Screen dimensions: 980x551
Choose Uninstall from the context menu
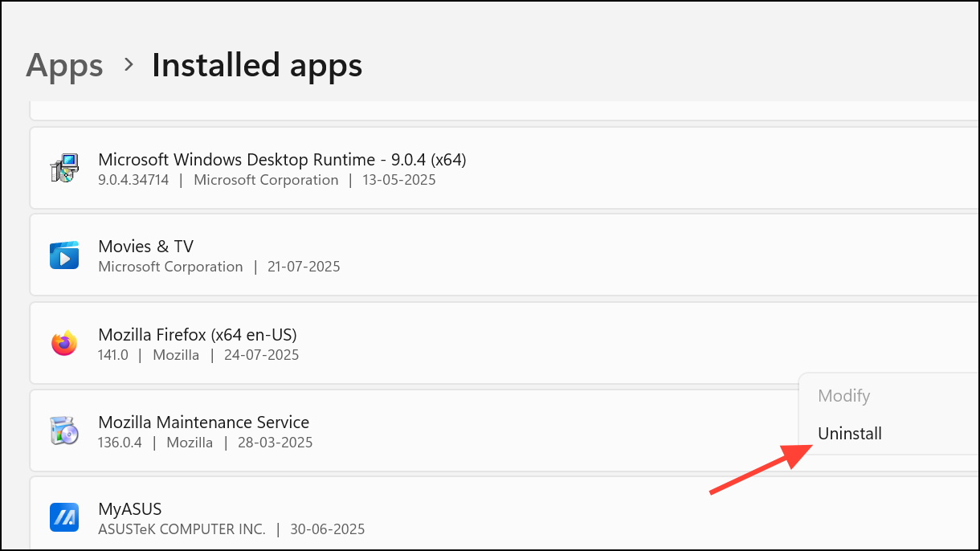click(x=850, y=434)
